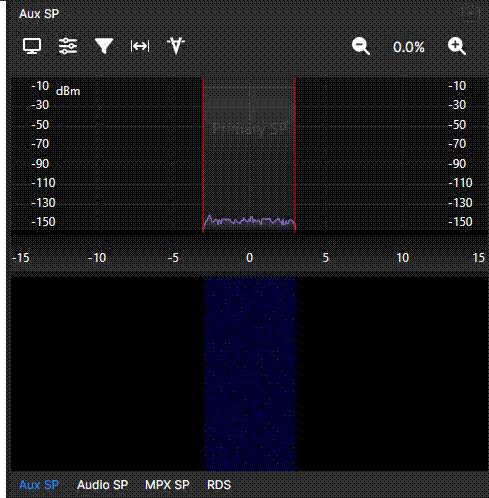Toggle the antenna marker icon

[176, 46]
